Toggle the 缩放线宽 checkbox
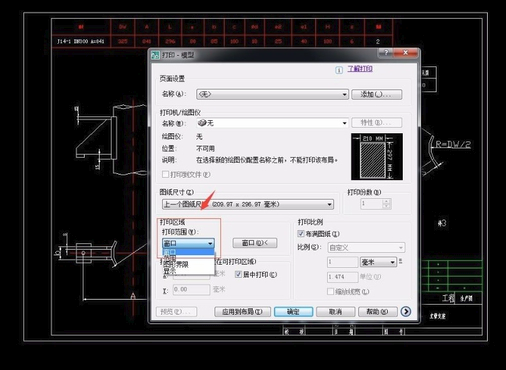The height and width of the screenshot is (370, 506). [330, 291]
